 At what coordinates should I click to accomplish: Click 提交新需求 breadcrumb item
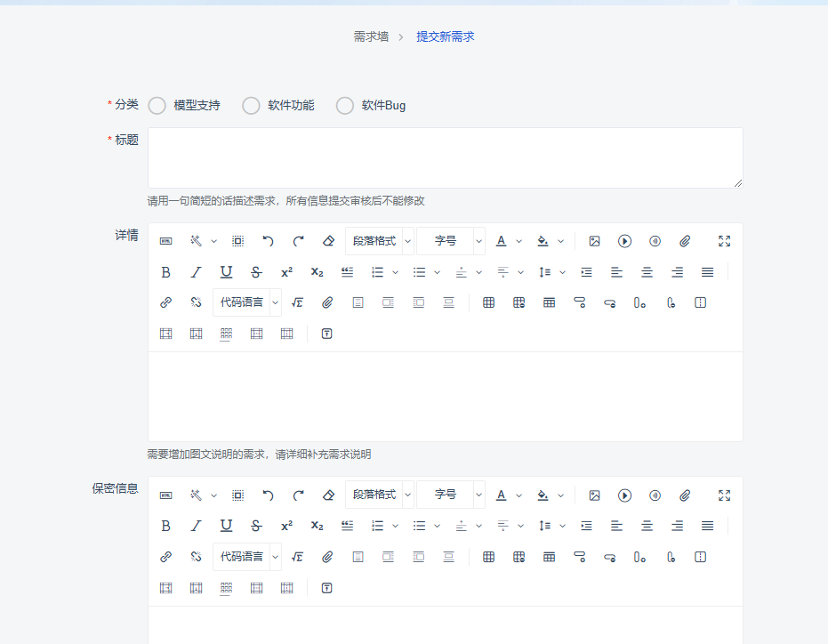click(446, 36)
